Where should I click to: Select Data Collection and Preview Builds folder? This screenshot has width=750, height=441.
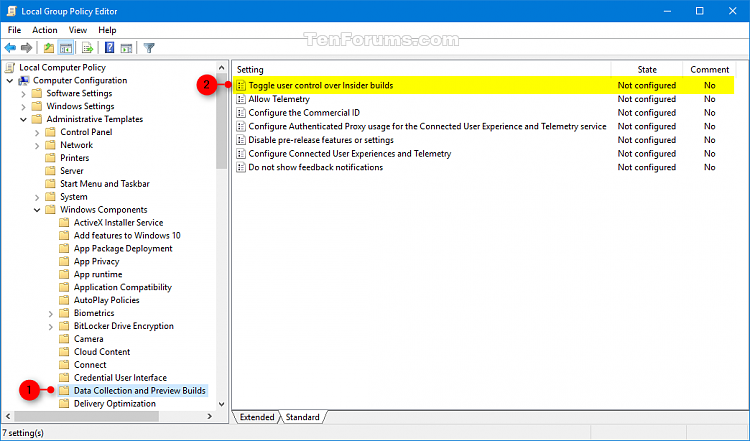pos(140,391)
